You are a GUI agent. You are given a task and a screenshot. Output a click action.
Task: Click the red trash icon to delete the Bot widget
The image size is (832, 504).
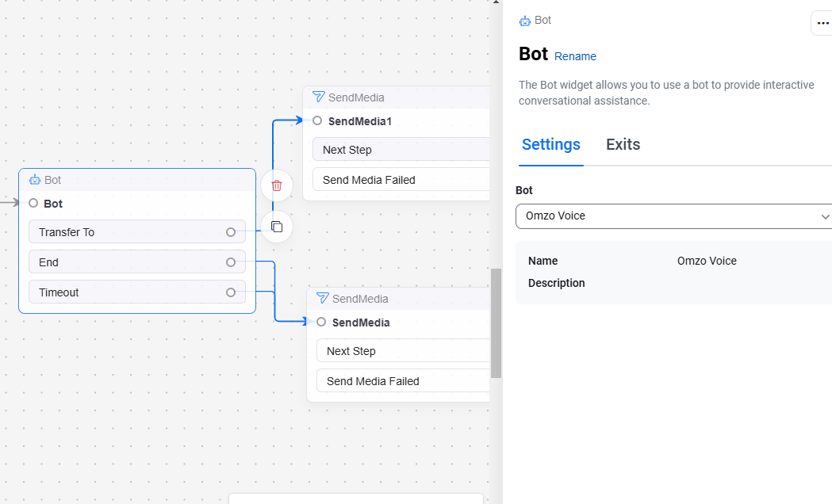click(276, 185)
